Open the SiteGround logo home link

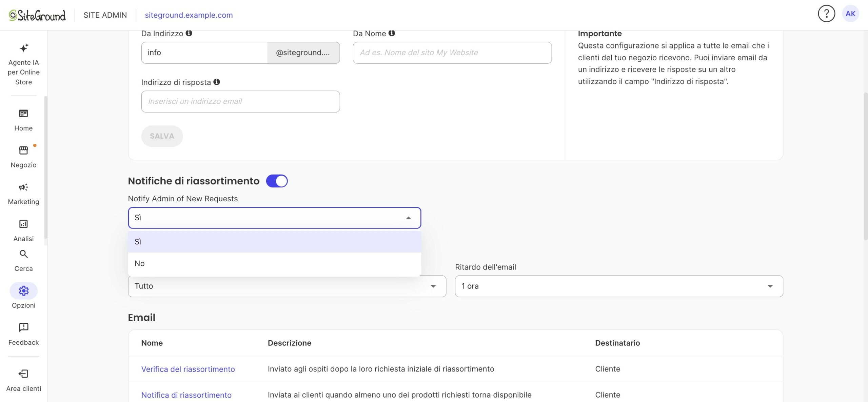[x=37, y=15]
